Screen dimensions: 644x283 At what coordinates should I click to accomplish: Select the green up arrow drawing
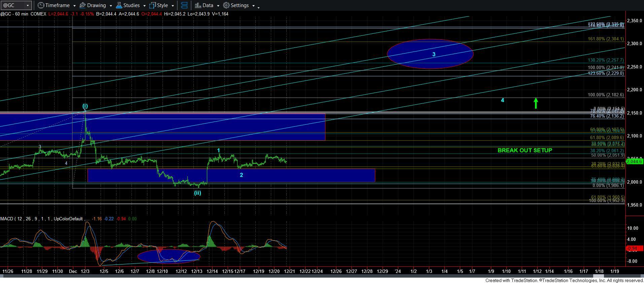pos(536,103)
